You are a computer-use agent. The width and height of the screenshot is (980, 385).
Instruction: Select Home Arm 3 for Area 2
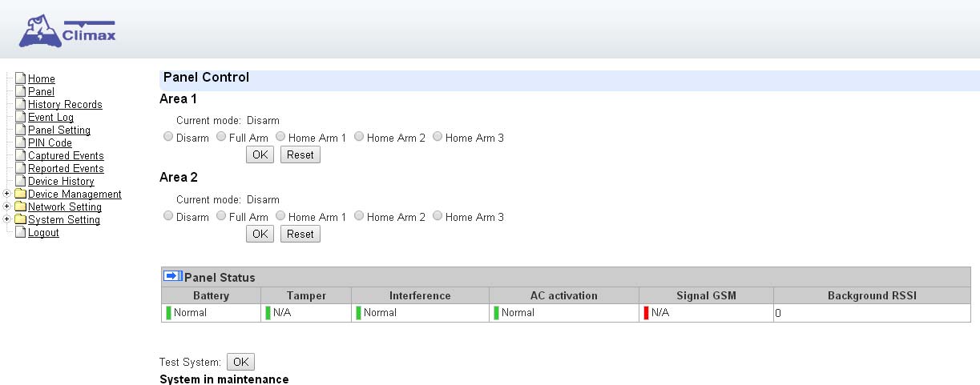tap(438, 216)
